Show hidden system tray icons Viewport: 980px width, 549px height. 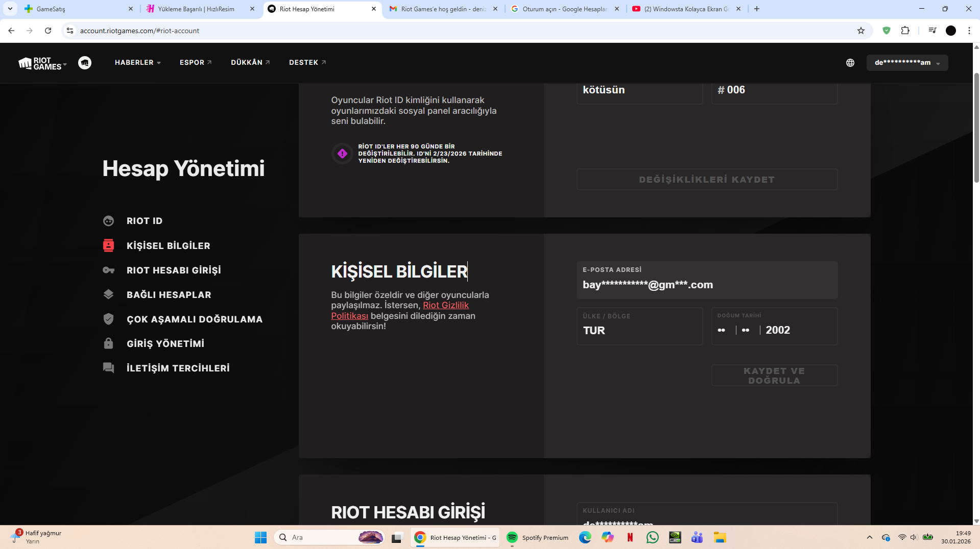click(x=870, y=537)
